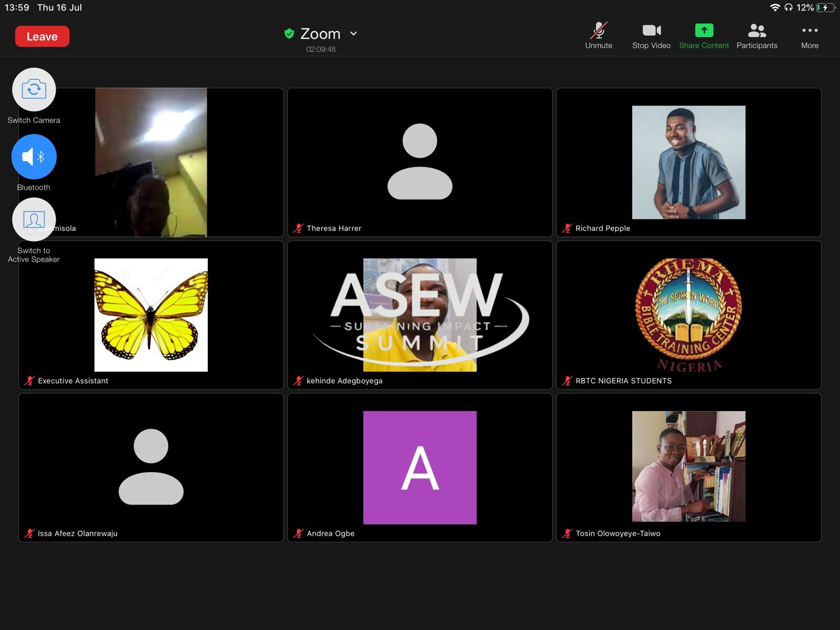Click muted mic icon beside Tosin Olowoyeye-Taiwo
Image resolution: width=840 pixels, height=630 pixels.
pyautogui.click(x=567, y=533)
